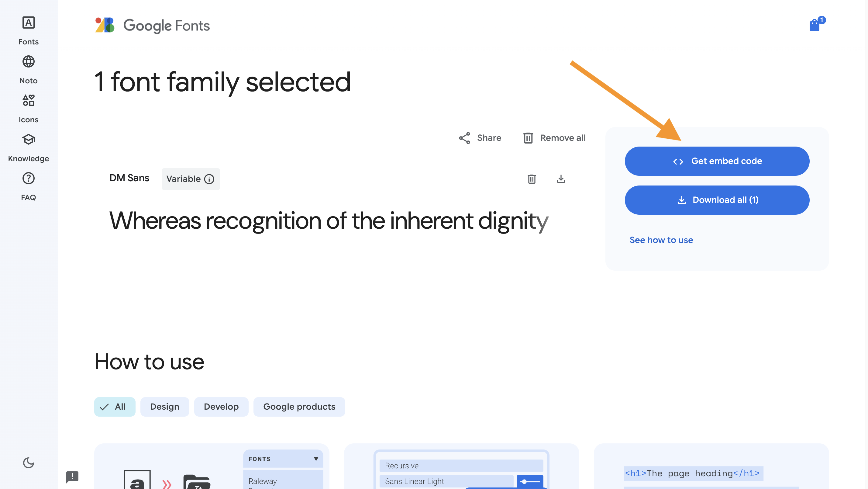Open the See how to use link

pyautogui.click(x=661, y=240)
